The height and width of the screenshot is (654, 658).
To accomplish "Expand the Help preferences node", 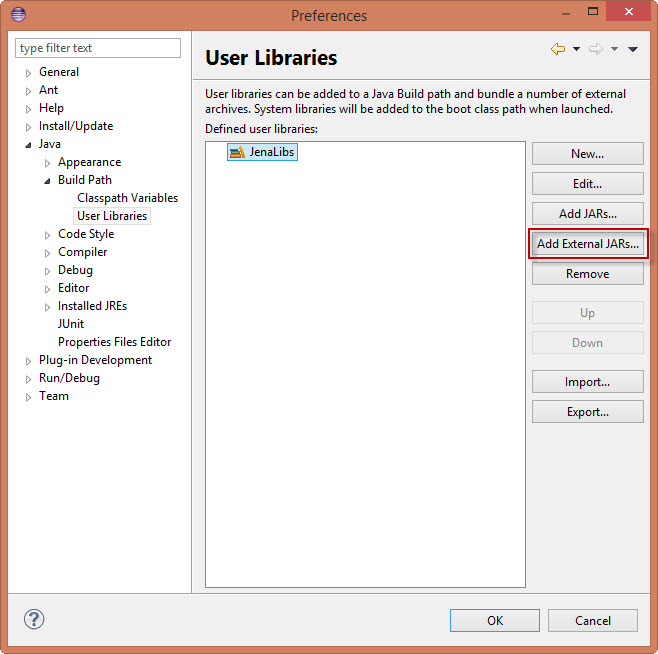I will pyautogui.click(x=28, y=109).
